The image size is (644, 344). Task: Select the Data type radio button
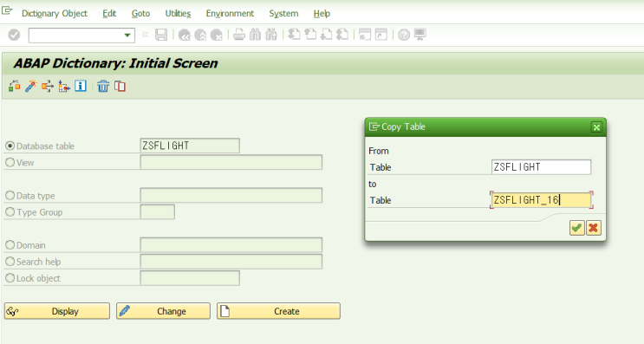[10, 196]
